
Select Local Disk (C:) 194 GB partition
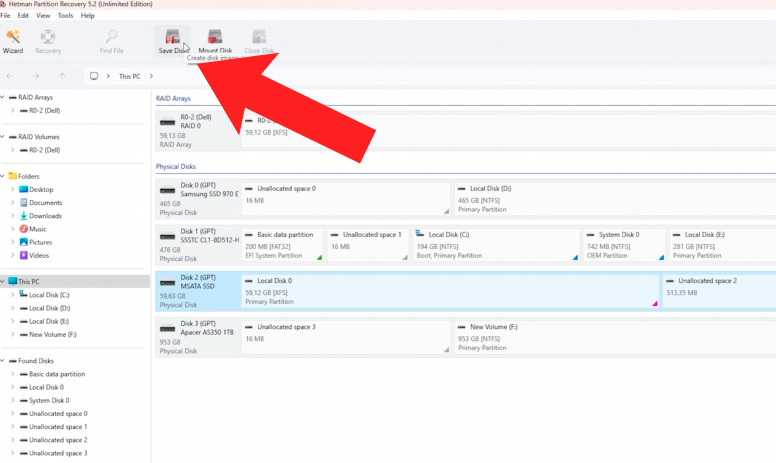(496, 244)
